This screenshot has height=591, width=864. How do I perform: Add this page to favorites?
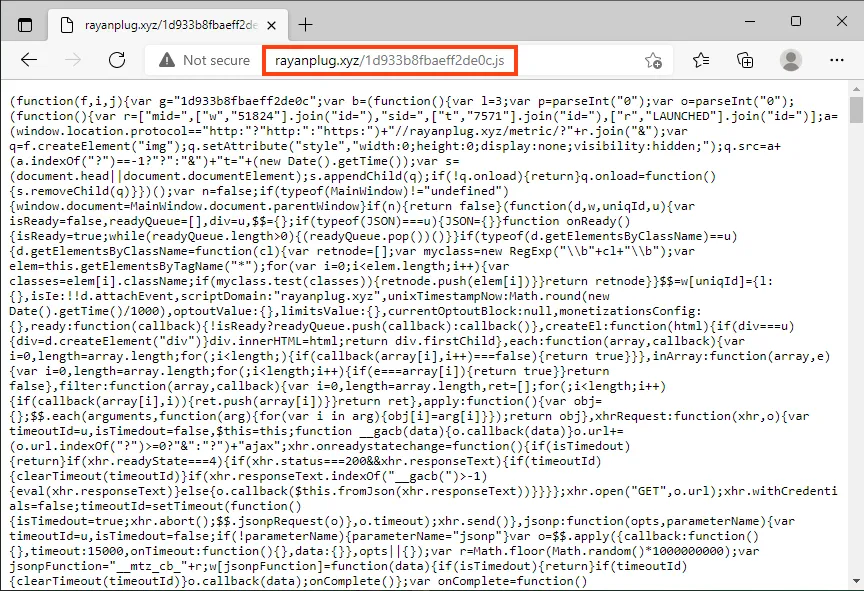point(654,60)
